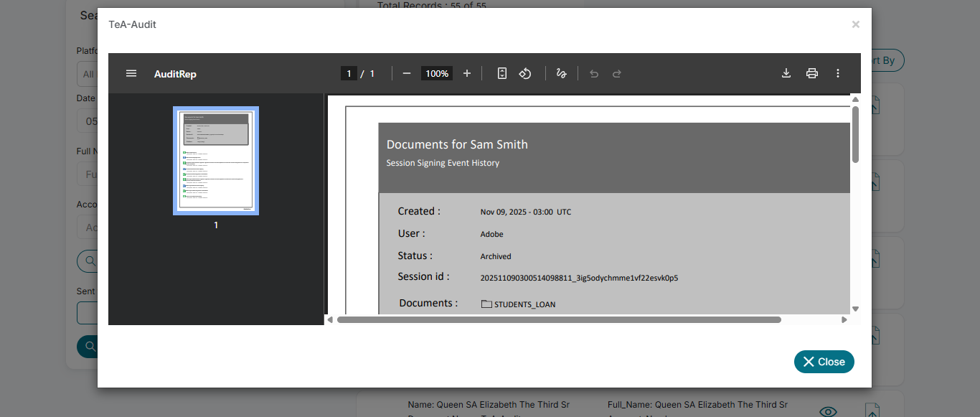Click the zoom out minus icon
This screenshot has height=417, width=980.
407,73
